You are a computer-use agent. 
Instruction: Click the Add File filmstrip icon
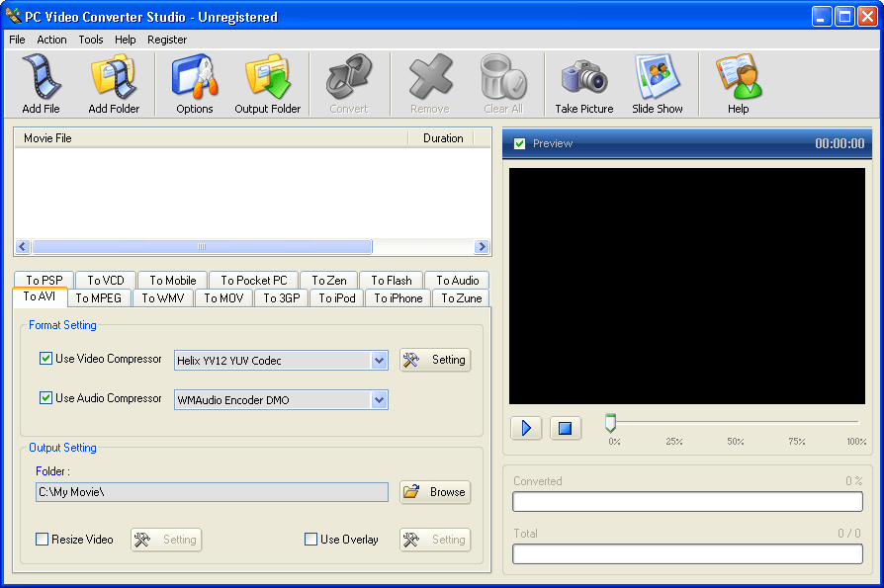pyautogui.click(x=41, y=77)
